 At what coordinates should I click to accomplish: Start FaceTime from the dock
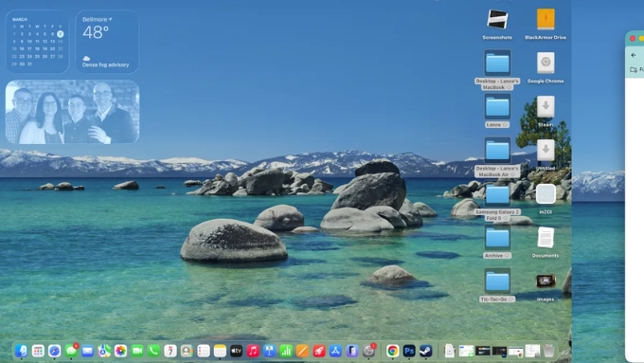(137, 351)
